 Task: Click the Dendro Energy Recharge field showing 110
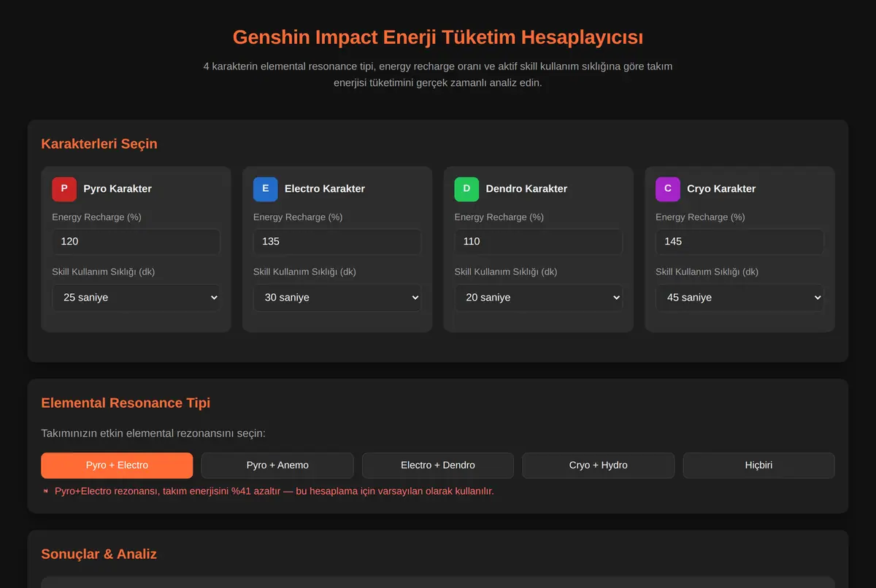click(539, 241)
